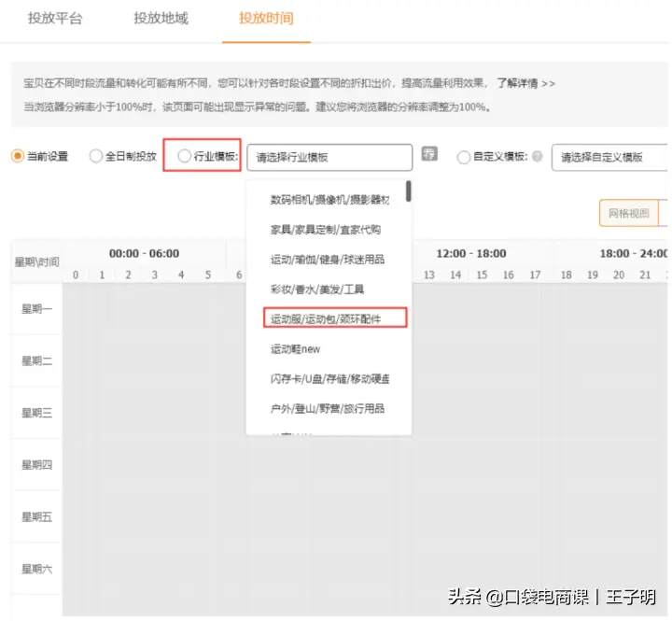
Task: Click hour 3 column header
Action: (155, 275)
